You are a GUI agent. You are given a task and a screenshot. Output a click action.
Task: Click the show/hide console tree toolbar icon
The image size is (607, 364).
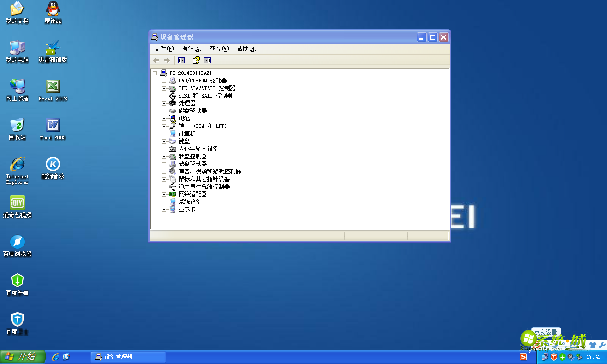point(181,60)
